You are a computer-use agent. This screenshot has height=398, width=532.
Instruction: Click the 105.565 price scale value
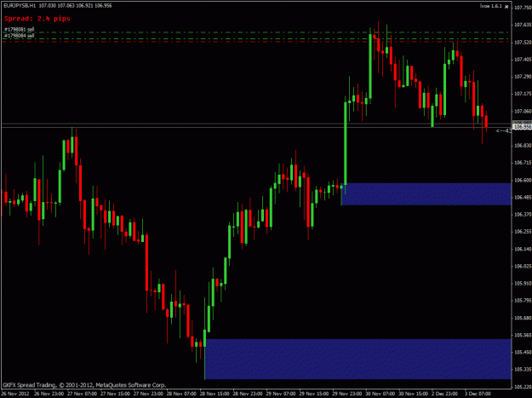pyautogui.click(x=523, y=335)
